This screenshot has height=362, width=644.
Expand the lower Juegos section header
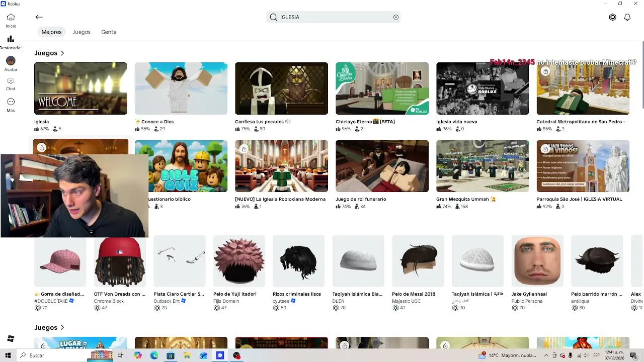49,327
